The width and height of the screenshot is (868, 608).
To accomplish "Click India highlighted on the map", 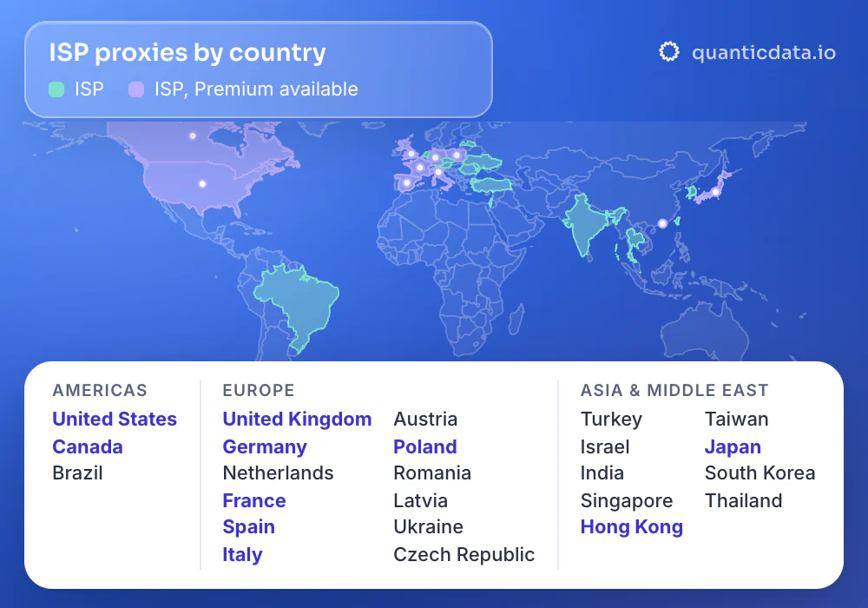I will tap(584, 221).
